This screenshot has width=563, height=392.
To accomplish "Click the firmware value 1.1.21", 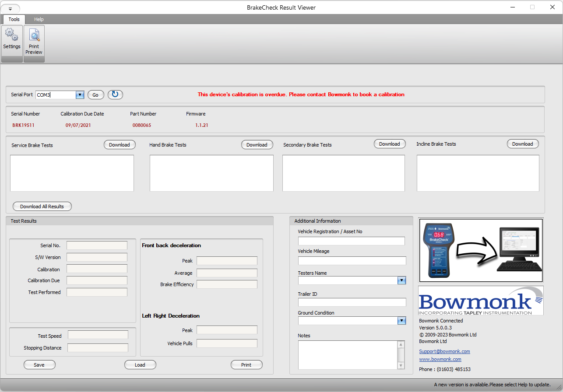I will pyautogui.click(x=202, y=125).
